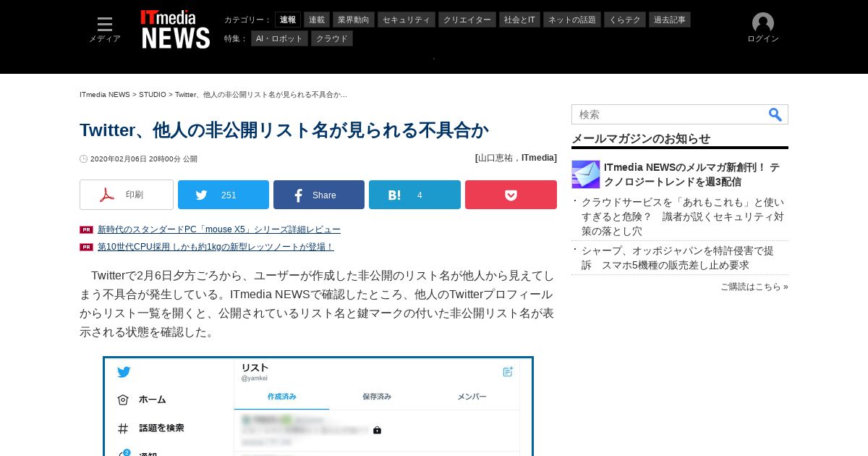
Task: Select メンバー tab in Twitter screenshot
Action: 472,397
